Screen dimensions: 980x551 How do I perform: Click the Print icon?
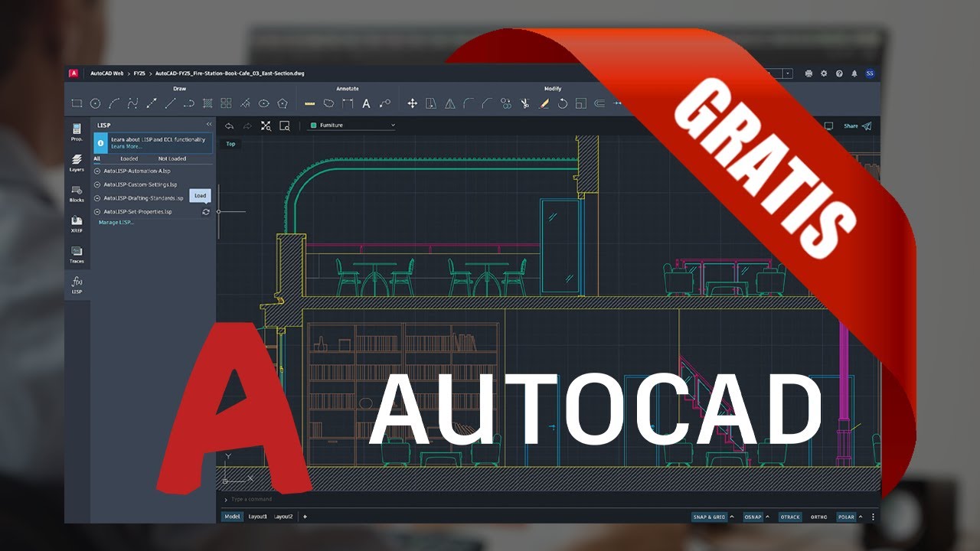809,73
